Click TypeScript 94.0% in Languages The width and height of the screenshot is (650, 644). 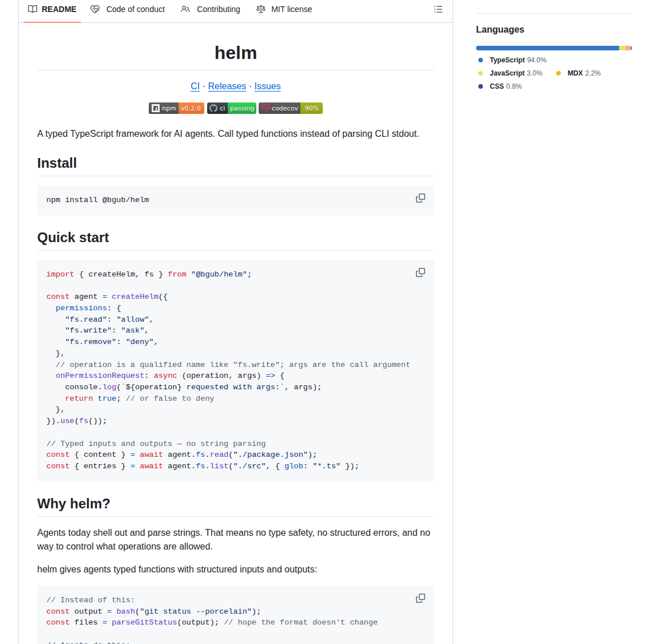click(517, 60)
